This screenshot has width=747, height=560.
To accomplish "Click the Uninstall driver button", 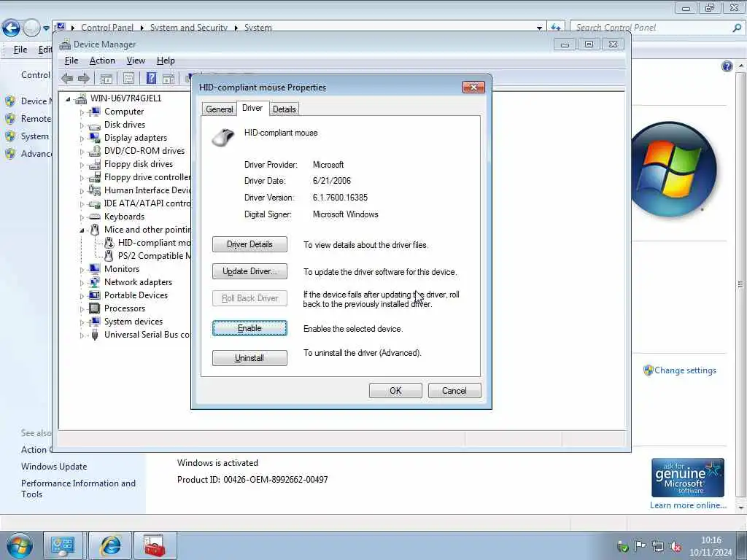I will (249, 358).
